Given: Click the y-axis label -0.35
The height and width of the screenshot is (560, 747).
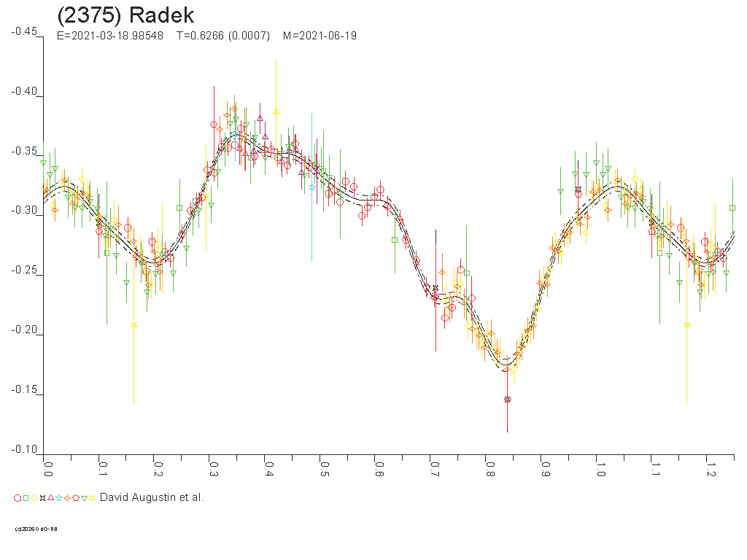Looking at the screenshot, I should [x=24, y=151].
